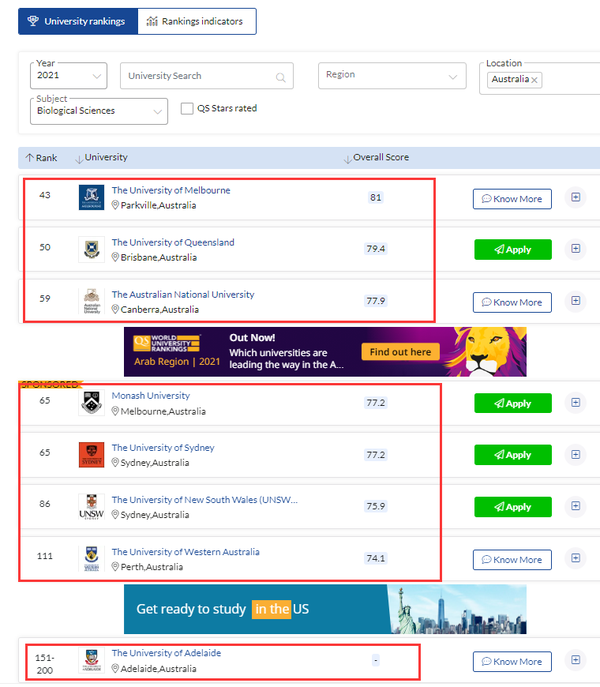
Task: Expand the Region dropdown
Action: pyautogui.click(x=392, y=75)
